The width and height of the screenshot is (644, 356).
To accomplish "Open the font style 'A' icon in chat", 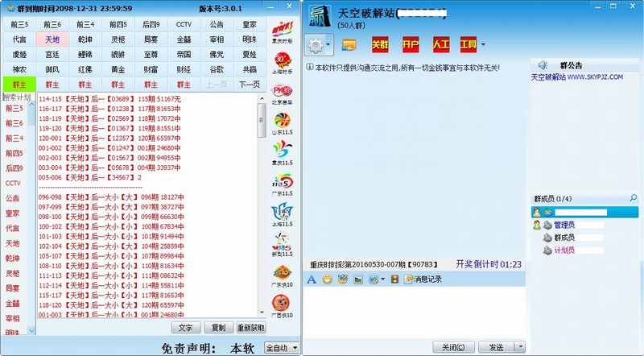I will pos(312,279).
